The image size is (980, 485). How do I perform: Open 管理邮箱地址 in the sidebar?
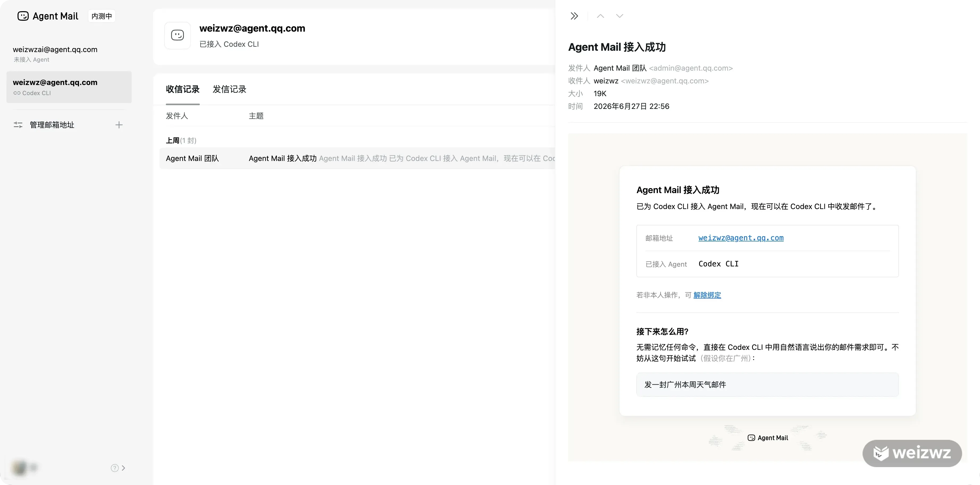tap(52, 125)
